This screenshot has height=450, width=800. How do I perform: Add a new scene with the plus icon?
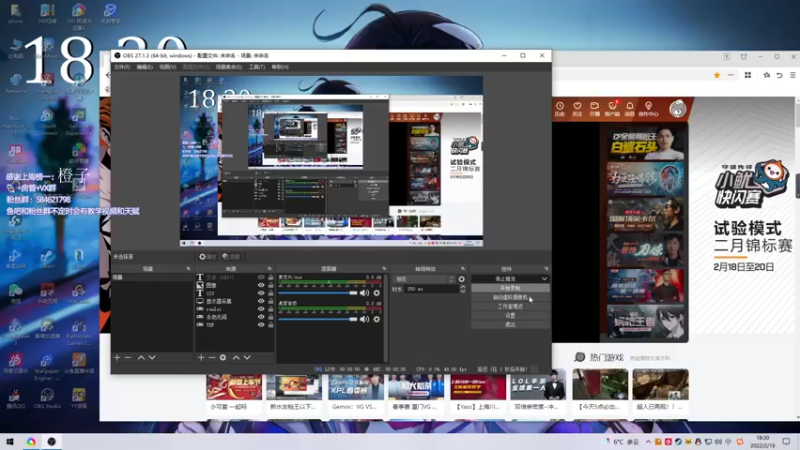tap(117, 358)
